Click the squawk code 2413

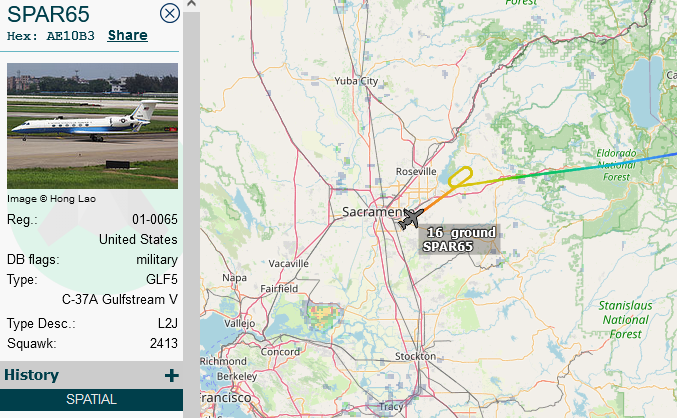click(x=164, y=343)
